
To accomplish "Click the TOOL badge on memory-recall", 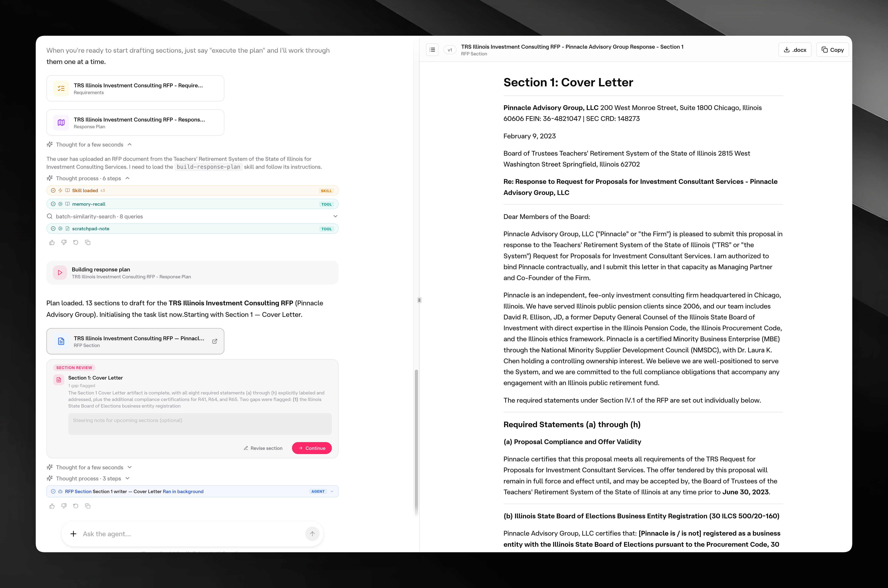I will coord(326,204).
